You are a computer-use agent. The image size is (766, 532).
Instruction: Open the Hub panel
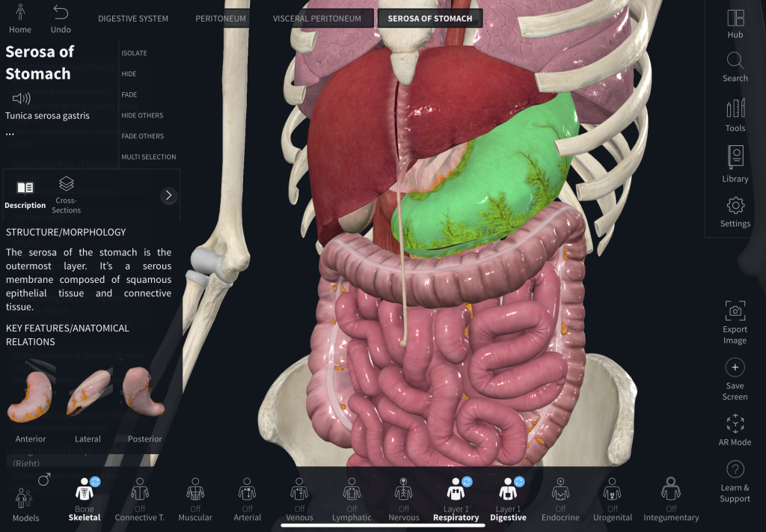click(735, 25)
